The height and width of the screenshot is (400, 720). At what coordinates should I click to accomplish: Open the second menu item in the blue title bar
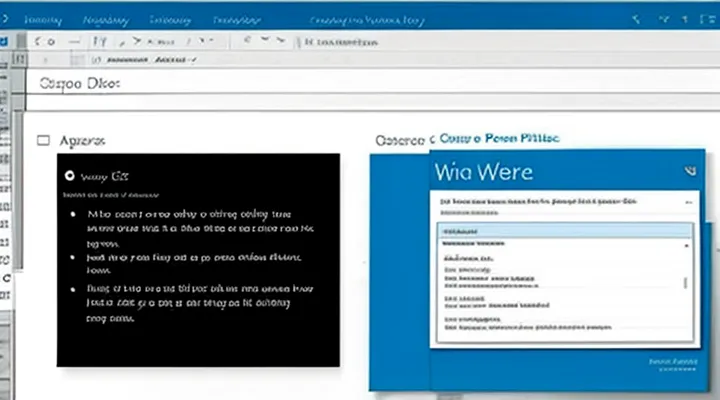[x=106, y=20]
